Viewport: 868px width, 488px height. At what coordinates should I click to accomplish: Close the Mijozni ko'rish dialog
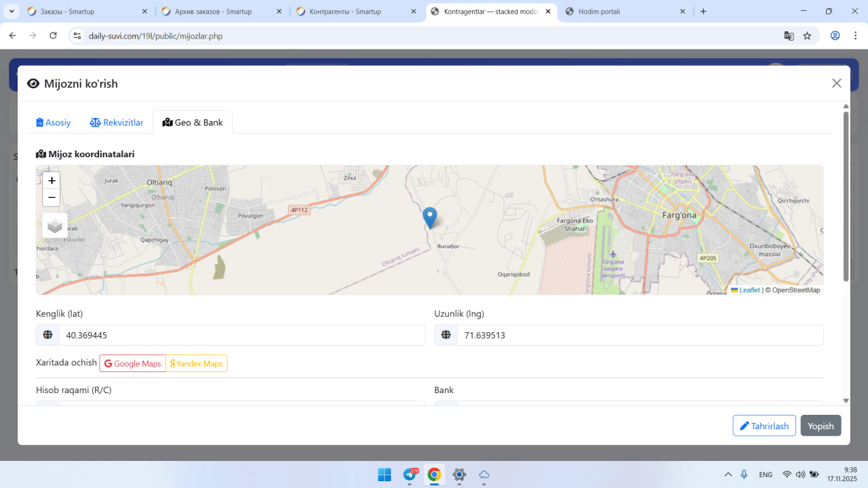[x=836, y=83]
